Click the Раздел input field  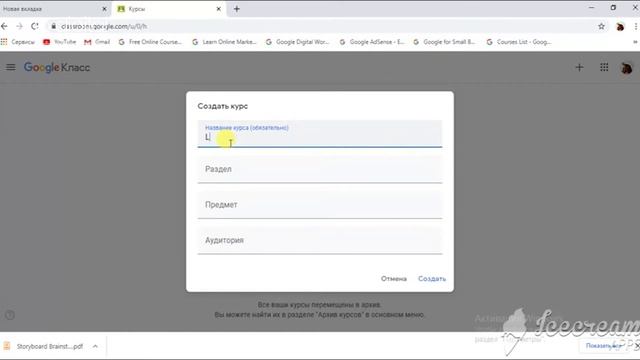pos(320,169)
